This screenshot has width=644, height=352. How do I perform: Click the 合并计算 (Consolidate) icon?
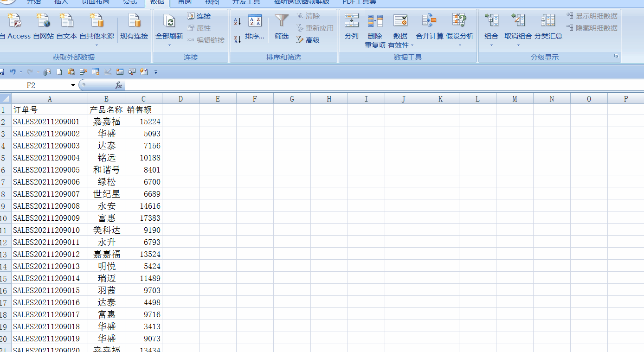pyautogui.click(x=429, y=21)
